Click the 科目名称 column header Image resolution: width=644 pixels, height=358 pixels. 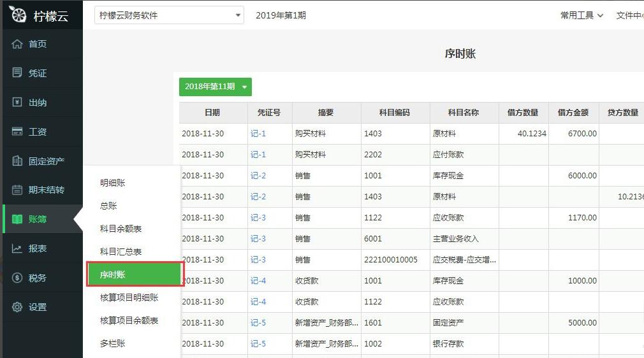pyautogui.click(x=464, y=113)
